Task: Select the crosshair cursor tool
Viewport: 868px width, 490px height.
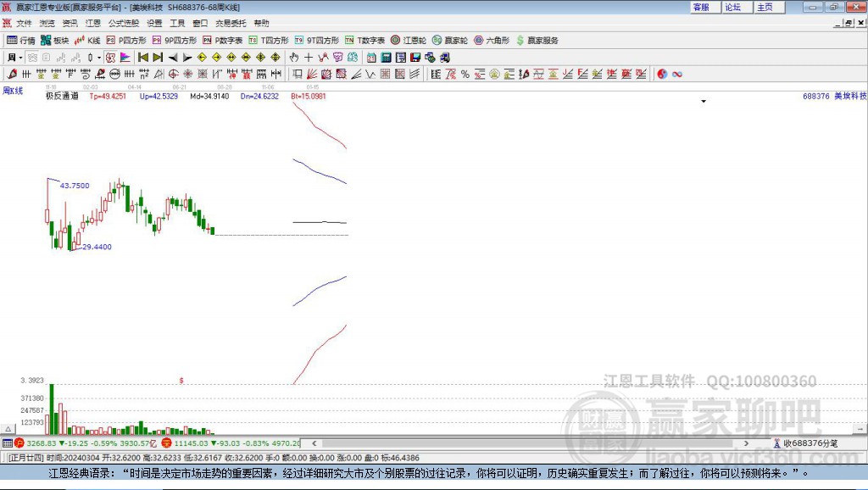Action: (x=309, y=58)
